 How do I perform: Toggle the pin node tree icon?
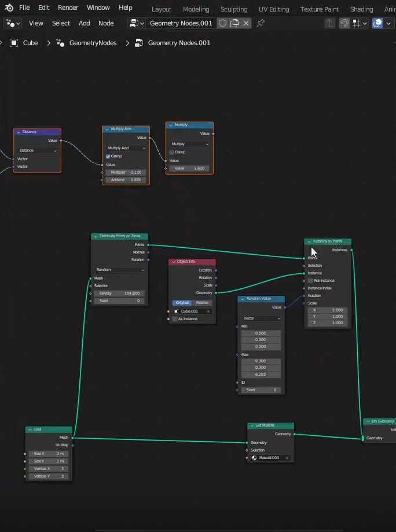(x=261, y=23)
